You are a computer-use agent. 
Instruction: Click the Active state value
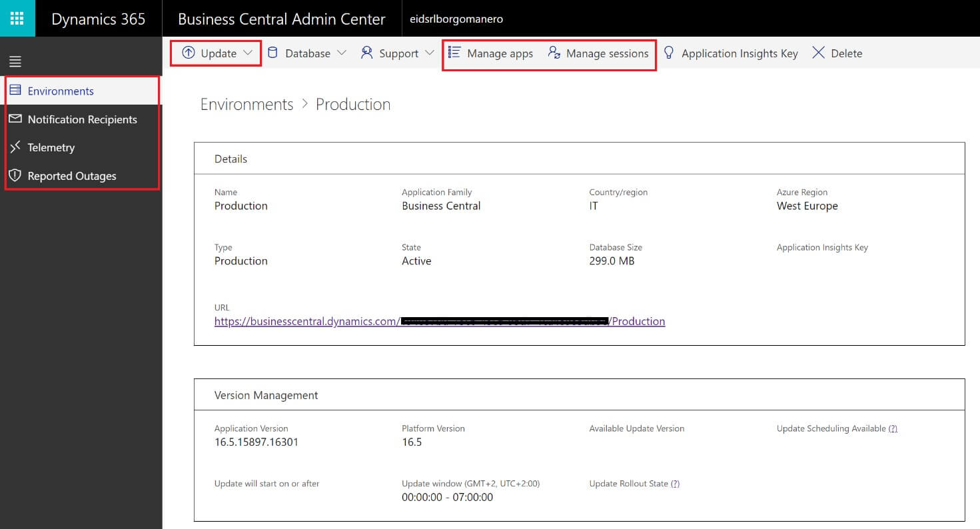pos(416,261)
